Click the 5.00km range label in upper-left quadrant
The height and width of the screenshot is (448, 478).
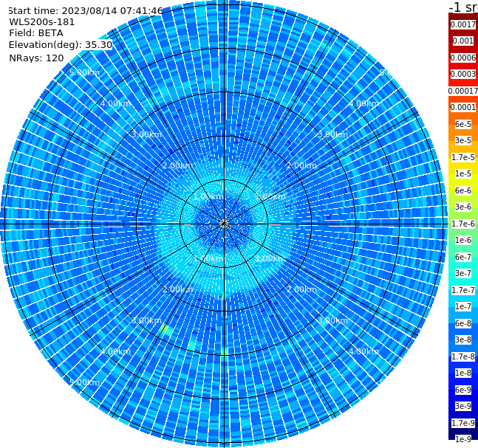(x=84, y=72)
